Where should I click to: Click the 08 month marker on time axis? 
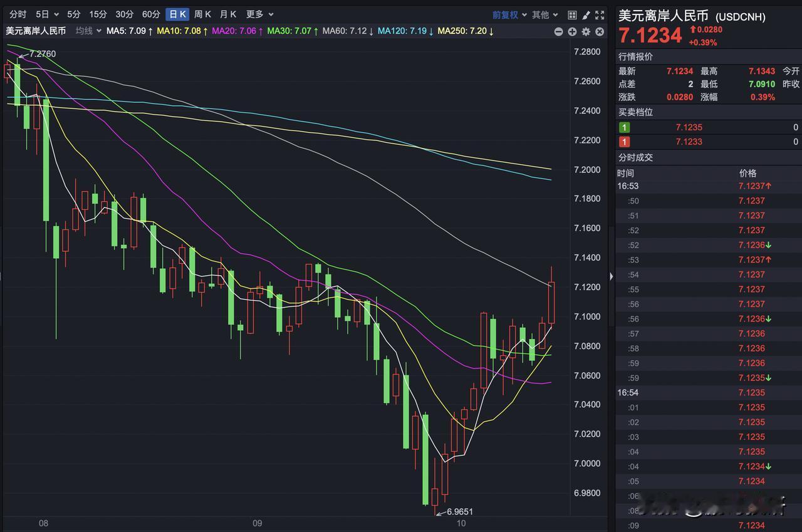pyautogui.click(x=43, y=523)
